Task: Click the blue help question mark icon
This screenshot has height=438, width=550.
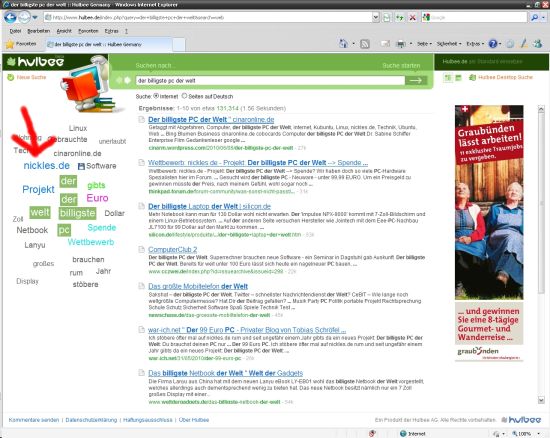Action: [x=493, y=44]
